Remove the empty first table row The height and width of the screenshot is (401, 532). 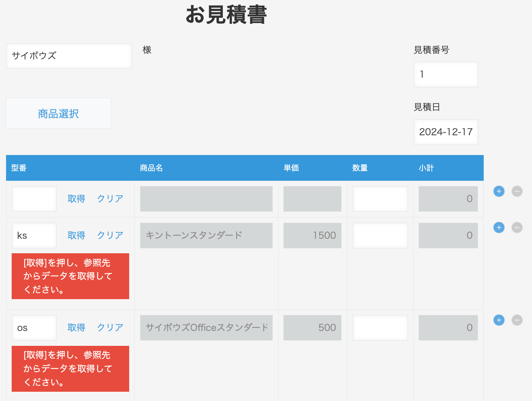[517, 191]
